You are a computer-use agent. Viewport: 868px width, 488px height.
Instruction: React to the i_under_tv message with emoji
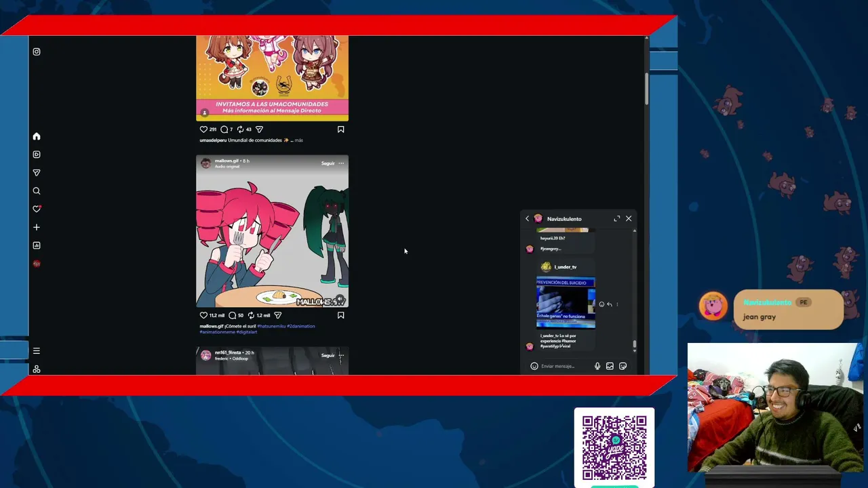[x=601, y=304]
